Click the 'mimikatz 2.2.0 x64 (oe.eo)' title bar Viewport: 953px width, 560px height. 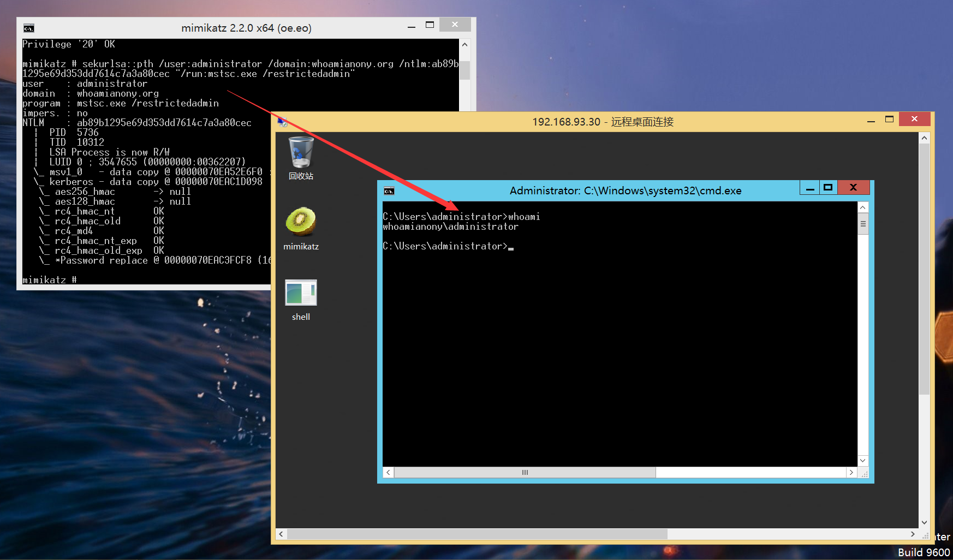point(246,28)
